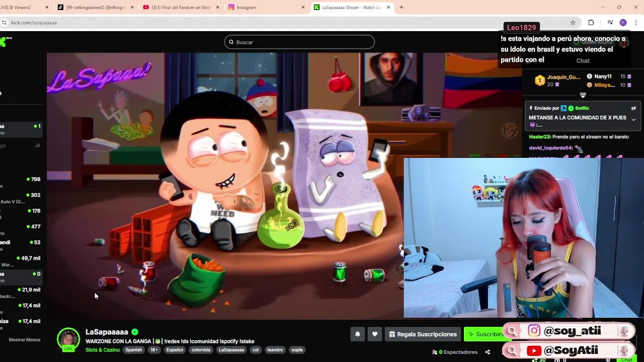This screenshot has height=362, width=644.
Task: Open the Chrome profile avatar
Action: 623,23
